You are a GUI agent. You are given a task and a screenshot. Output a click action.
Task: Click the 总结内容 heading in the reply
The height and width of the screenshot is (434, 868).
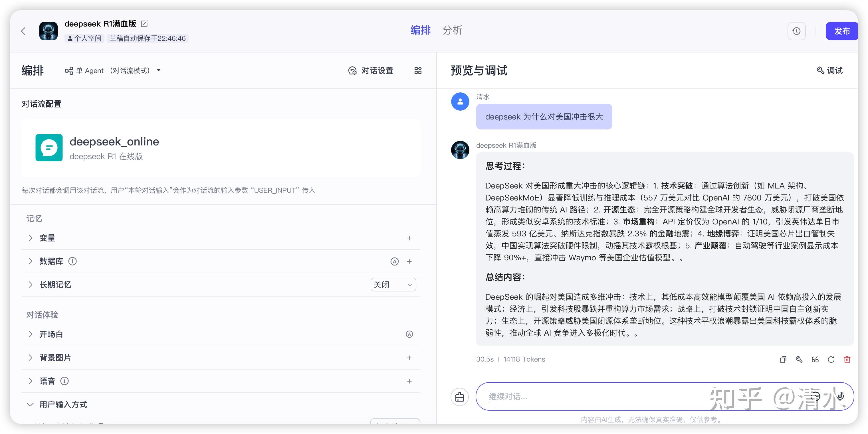(x=505, y=277)
